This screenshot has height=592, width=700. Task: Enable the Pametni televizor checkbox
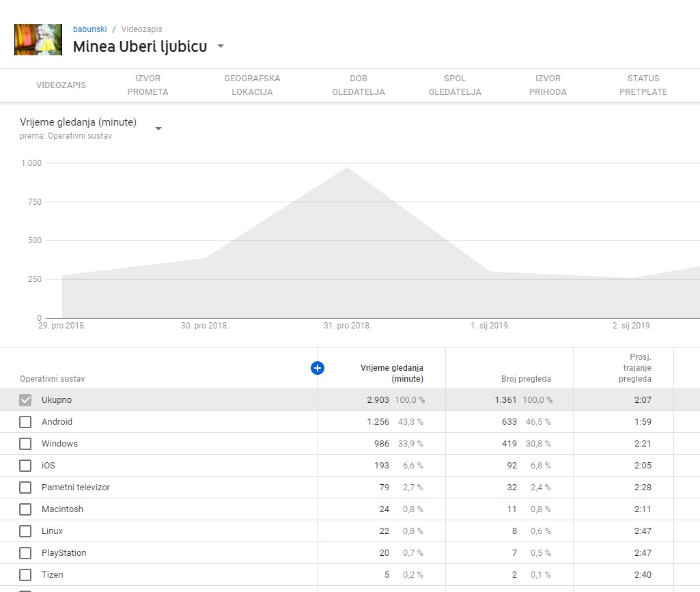(25, 488)
